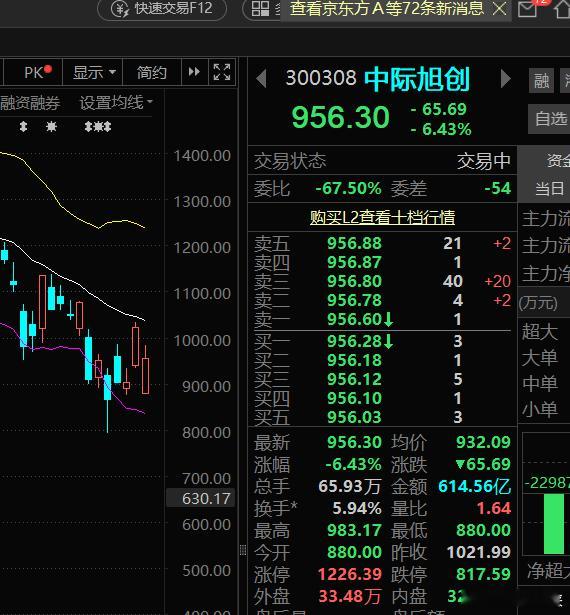Click the 昨收 value 1021.99
570x615 pixels.
[x=479, y=552]
